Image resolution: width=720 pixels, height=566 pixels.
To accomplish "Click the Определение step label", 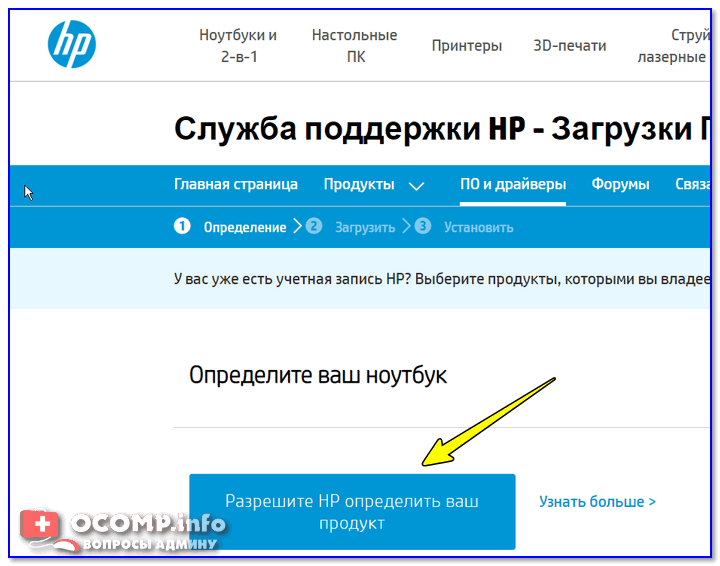I will 245,227.
